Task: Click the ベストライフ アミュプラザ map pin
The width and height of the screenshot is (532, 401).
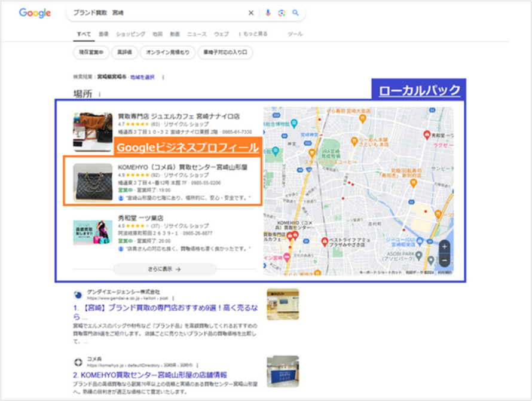Action: [325, 240]
